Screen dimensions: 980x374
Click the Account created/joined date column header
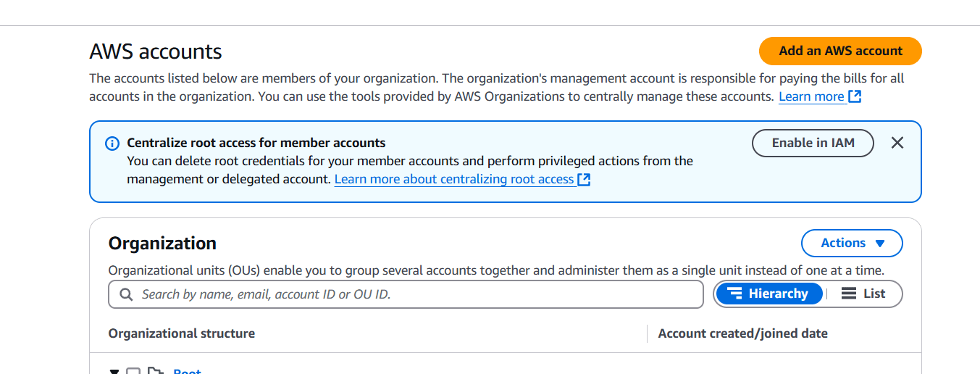[742, 333]
